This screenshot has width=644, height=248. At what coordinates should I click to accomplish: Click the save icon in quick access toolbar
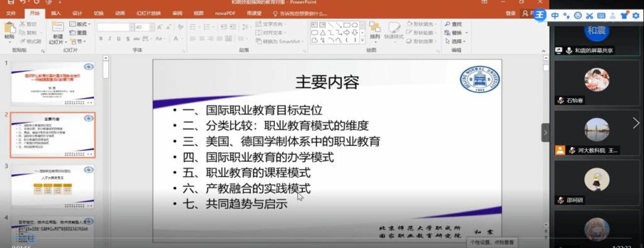coord(11,2)
